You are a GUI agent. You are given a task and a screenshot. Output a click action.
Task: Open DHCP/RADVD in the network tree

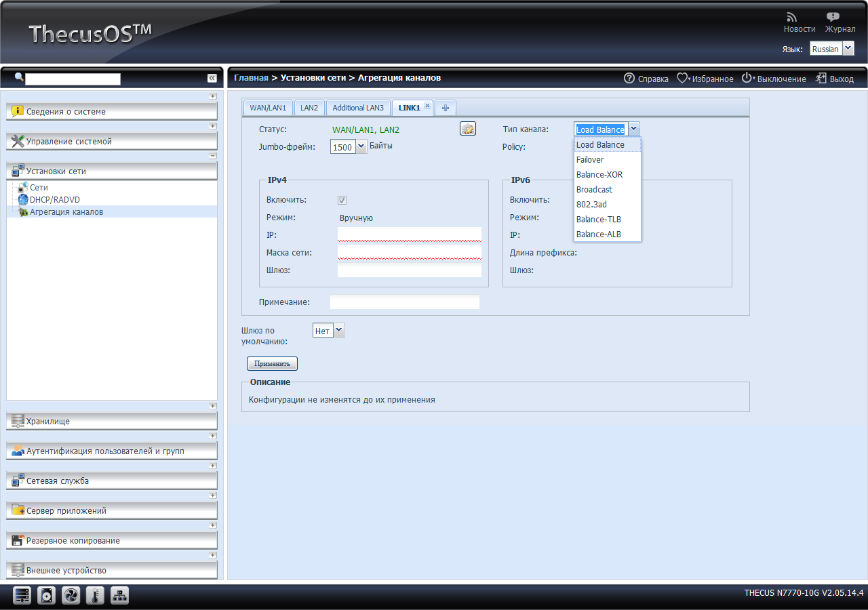(54, 200)
